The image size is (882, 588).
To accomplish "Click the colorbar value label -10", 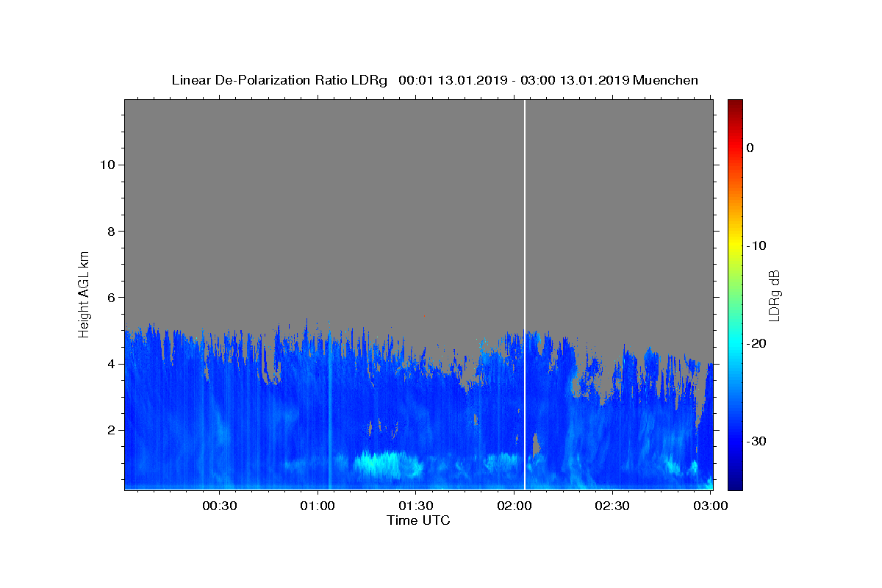I will 756,245.
